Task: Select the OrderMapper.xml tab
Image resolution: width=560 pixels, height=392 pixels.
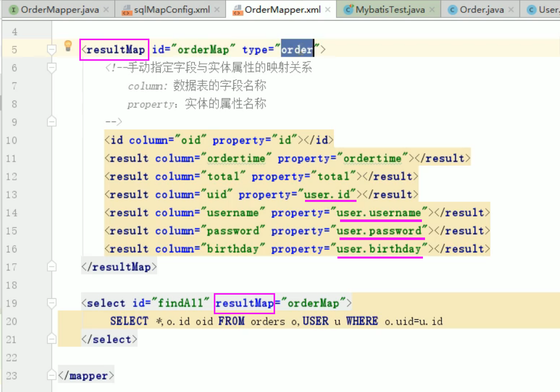Action: pyautogui.click(x=282, y=10)
